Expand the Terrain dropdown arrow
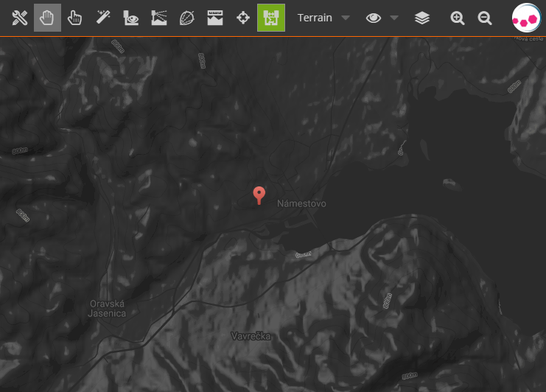546x392 pixels. click(345, 18)
